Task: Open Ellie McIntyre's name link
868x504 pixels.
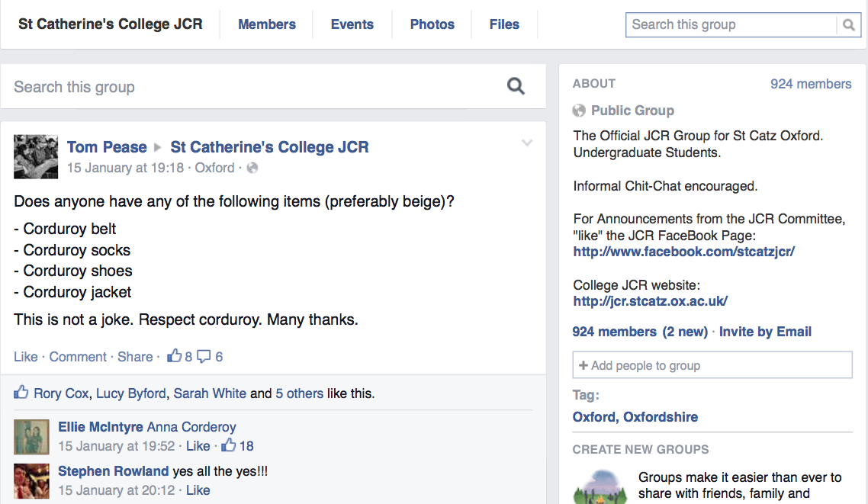Action: [101, 427]
